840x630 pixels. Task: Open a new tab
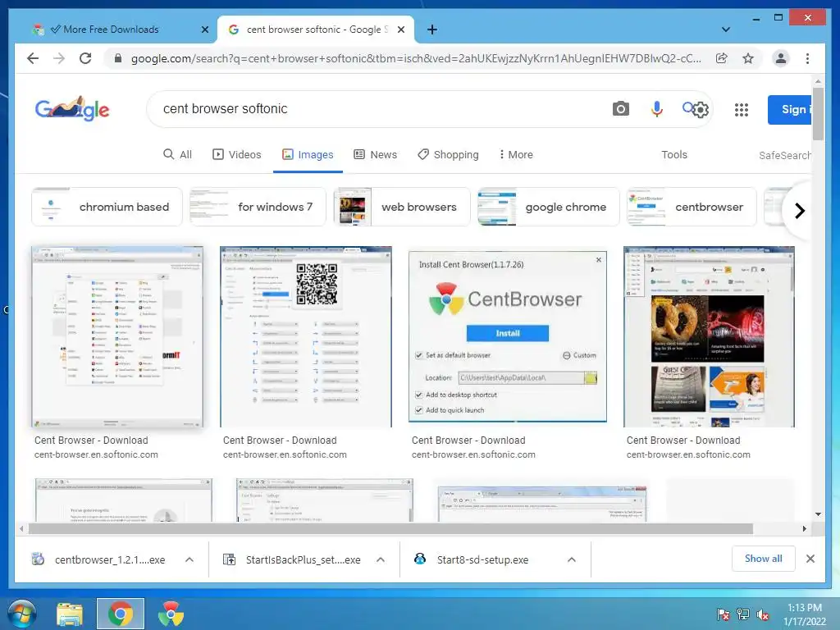click(432, 30)
